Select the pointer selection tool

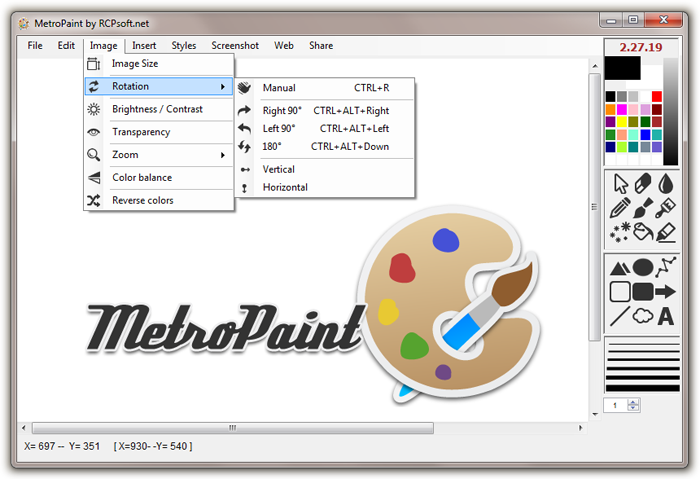coord(621,183)
